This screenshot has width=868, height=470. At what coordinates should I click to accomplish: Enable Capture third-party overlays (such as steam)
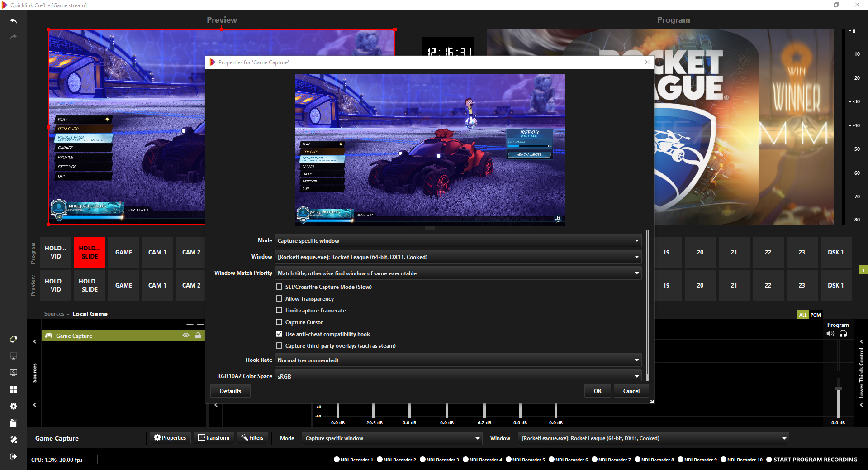point(279,345)
